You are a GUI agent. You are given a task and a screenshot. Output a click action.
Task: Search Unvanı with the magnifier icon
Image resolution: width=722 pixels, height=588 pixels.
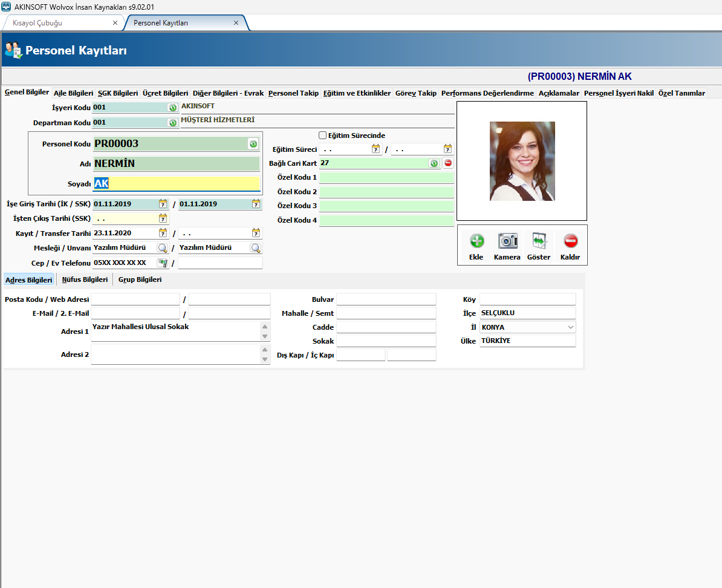pos(256,248)
